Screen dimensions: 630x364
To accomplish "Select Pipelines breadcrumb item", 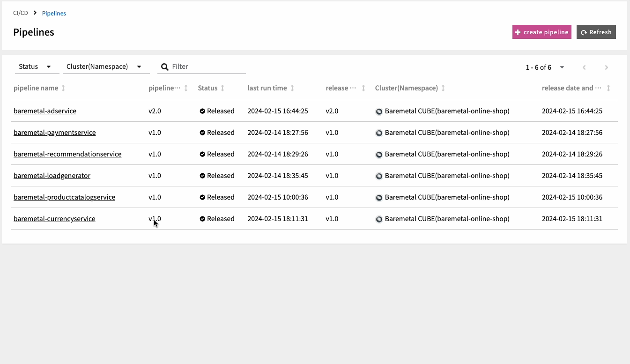I will [54, 13].
